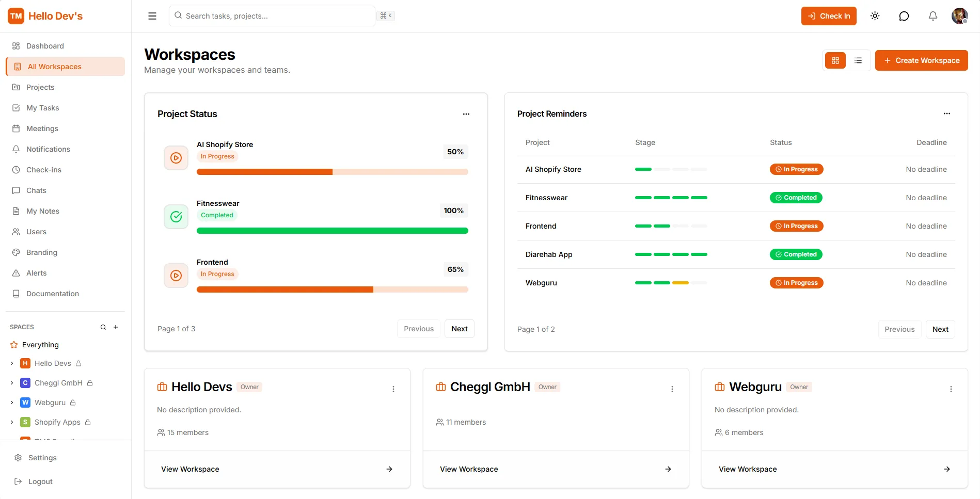Expand the Hello Devs space
Image resolution: width=980 pixels, height=499 pixels.
pyautogui.click(x=12, y=363)
